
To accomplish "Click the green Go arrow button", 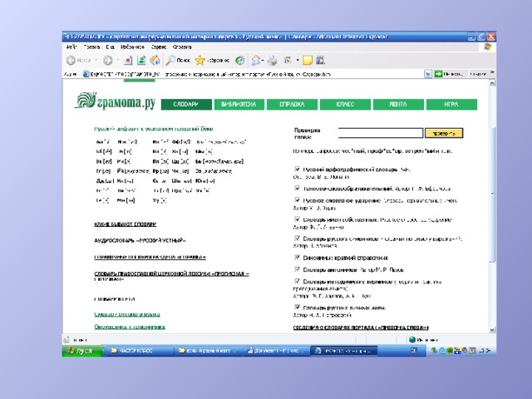I will 438,74.
